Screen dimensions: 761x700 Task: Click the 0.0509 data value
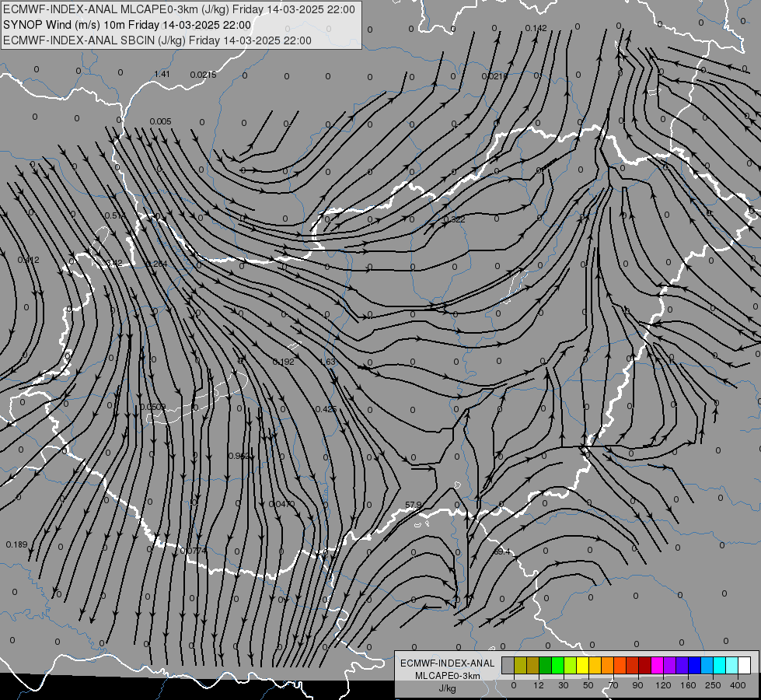[153, 407]
